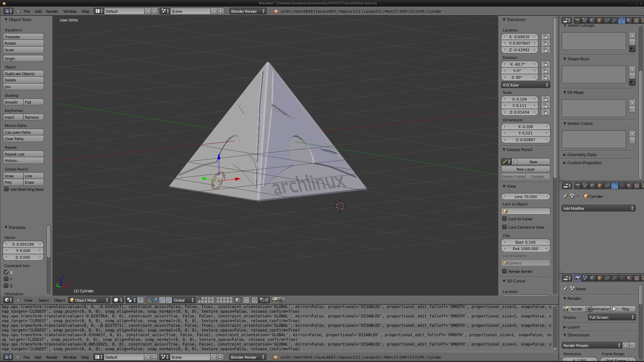This screenshot has width=644, height=362.
Task: Enable Render Border checkbox
Action: pos(504,271)
